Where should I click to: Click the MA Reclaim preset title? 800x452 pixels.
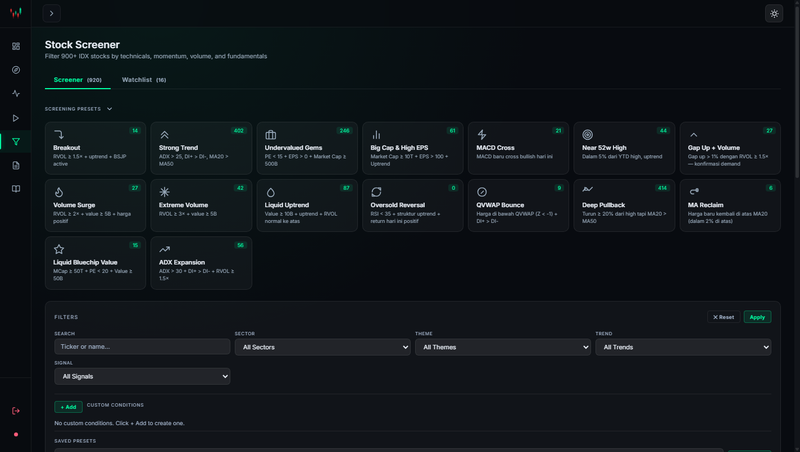pyautogui.click(x=706, y=205)
